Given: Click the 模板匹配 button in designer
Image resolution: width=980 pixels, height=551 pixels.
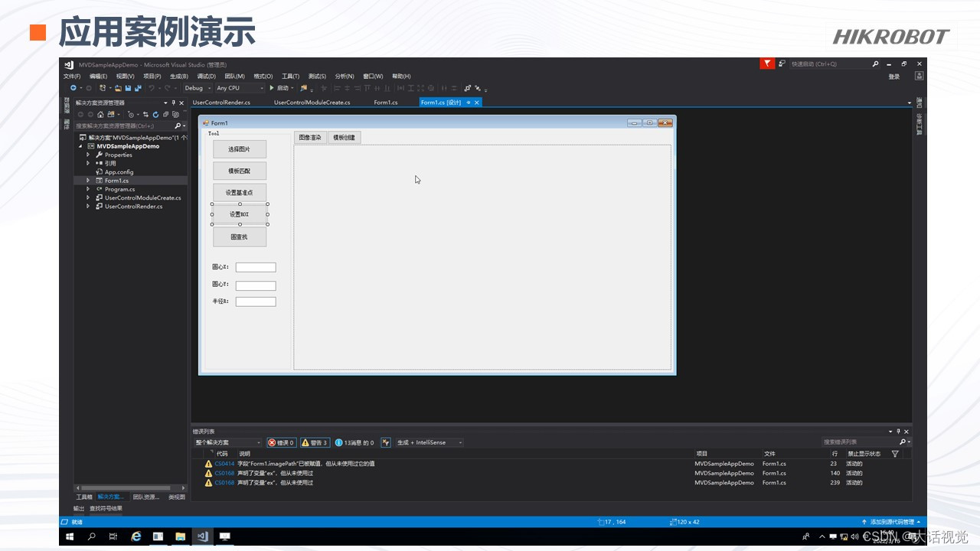Looking at the screenshot, I should [240, 171].
